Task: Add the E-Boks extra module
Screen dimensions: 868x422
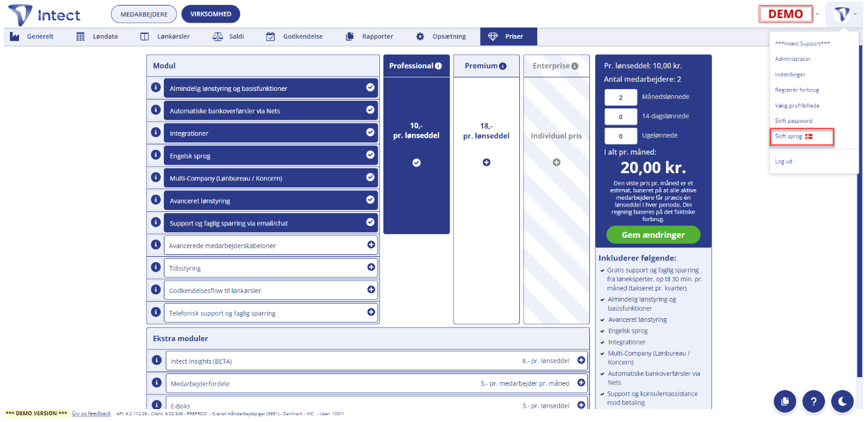Action: [581, 405]
